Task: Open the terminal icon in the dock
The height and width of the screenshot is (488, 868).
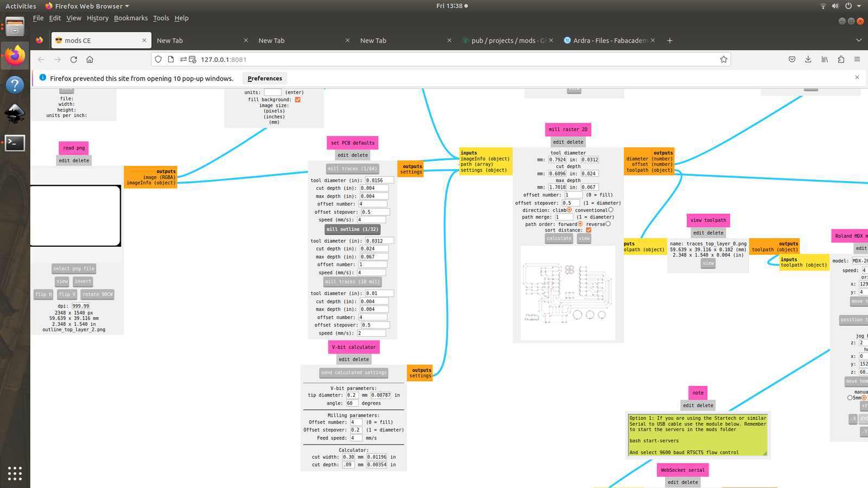Action: [14, 143]
